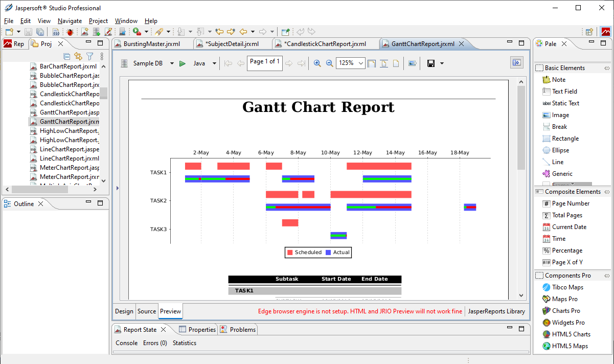The image size is (614, 364).
Task: Toggle pin for Components Pro drawer
Action: pyautogui.click(x=607, y=276)
